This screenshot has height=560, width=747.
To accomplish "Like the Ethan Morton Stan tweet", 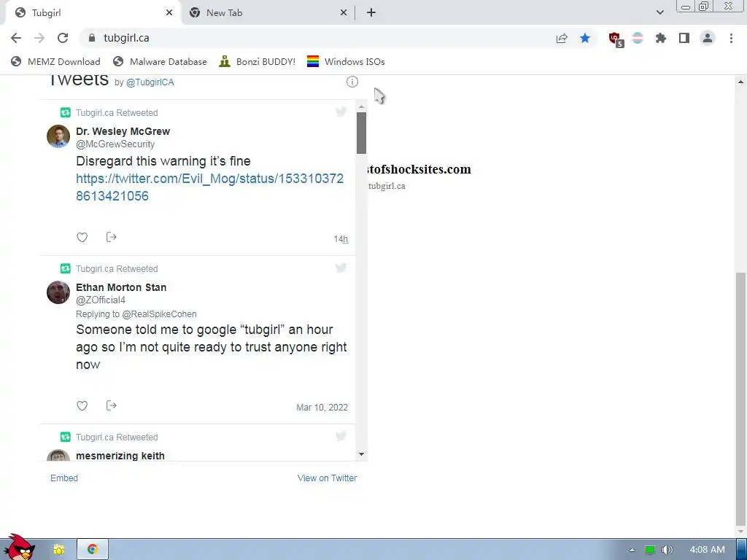I will 82,405.
